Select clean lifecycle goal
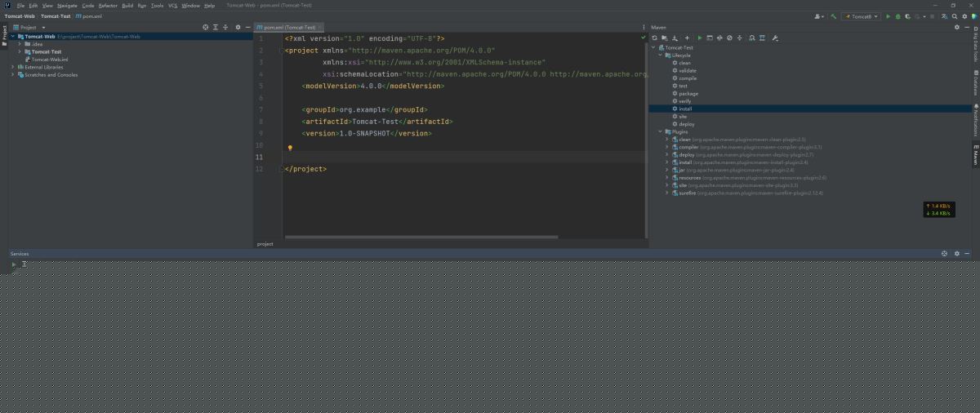980x413 pixels. 684,63
